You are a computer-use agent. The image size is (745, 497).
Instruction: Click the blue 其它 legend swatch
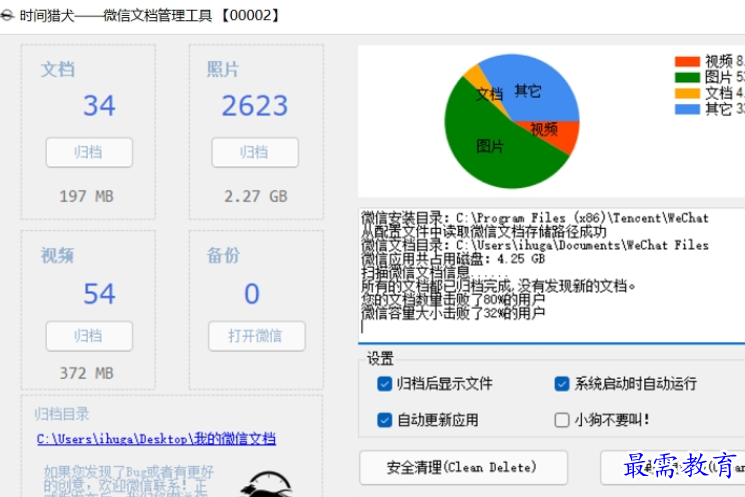point(687,109)
